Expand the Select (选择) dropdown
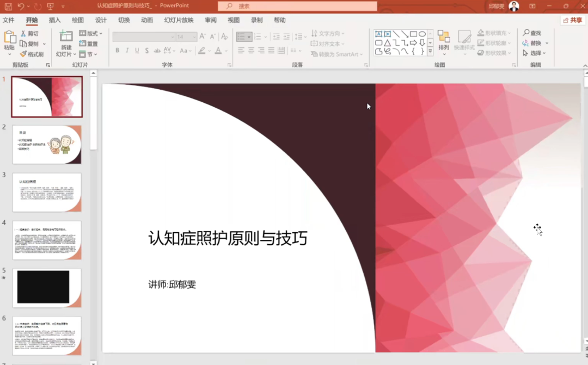Image resolution: width=588 pixels, height=365 pixels. pyautogui.click(x=536, y=53)
